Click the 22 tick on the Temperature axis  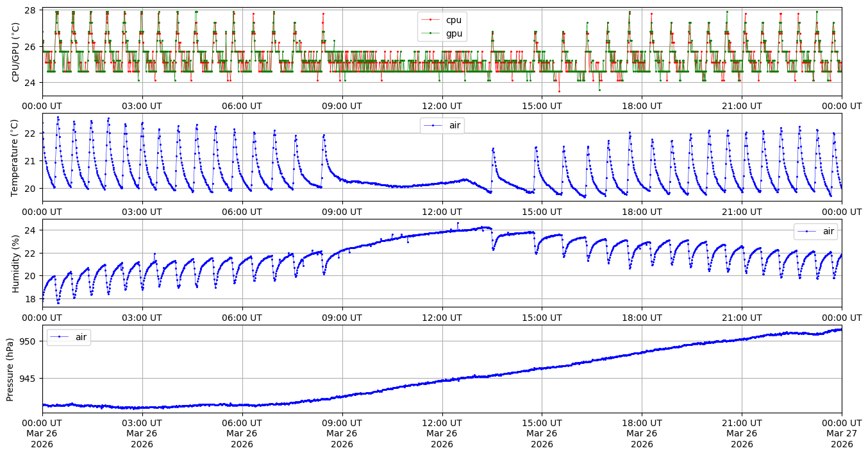tap(31, 133)
